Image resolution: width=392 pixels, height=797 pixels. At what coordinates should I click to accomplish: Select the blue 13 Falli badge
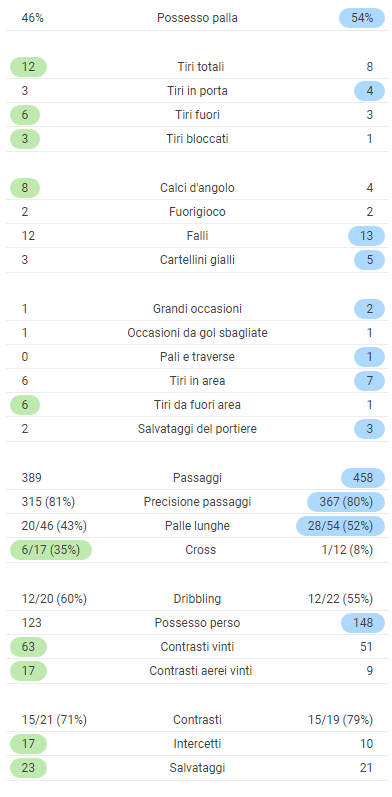click(367, 236)
